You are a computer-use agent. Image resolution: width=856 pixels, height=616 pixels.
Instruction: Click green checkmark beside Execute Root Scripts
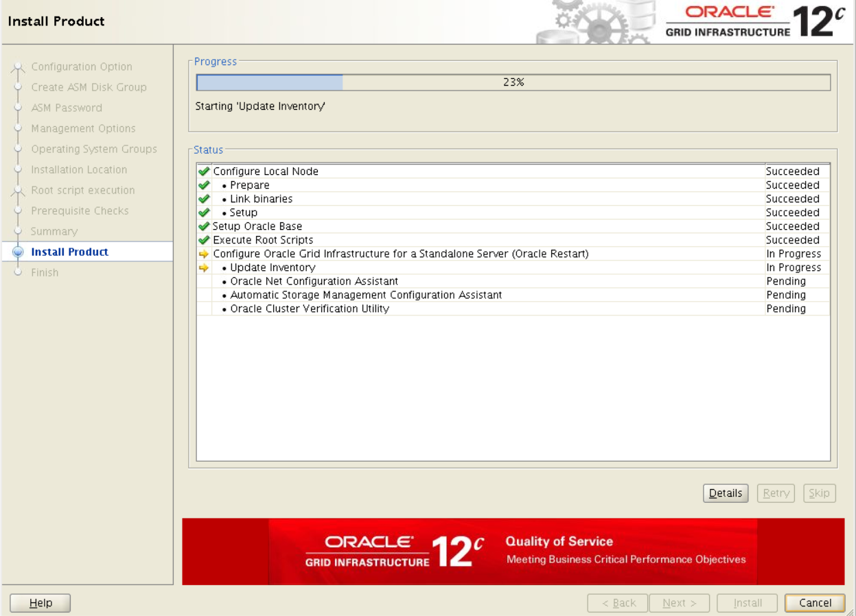[x=203, y=240]
